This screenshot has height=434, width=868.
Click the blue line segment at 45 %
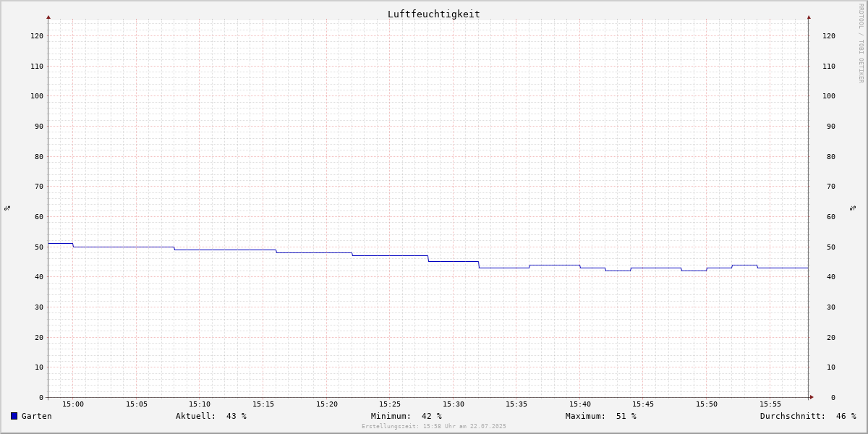(x=454, y=261)
